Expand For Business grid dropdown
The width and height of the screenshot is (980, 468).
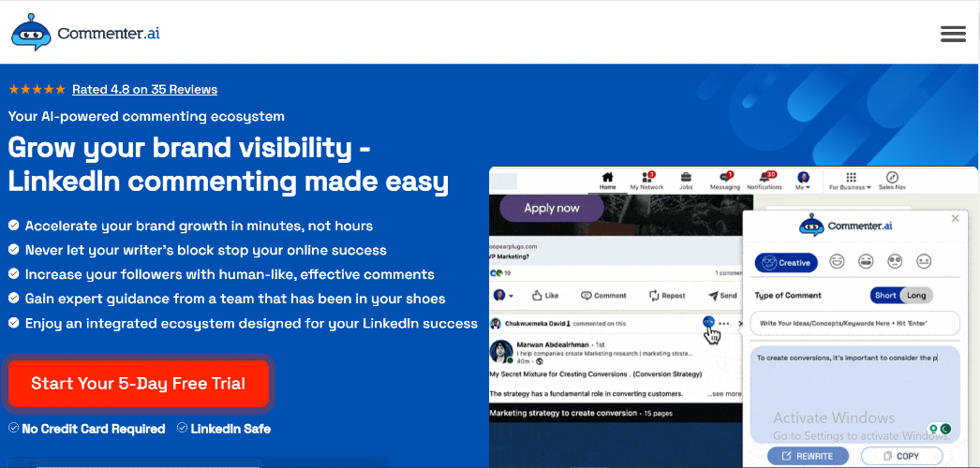tap(850, 181)
